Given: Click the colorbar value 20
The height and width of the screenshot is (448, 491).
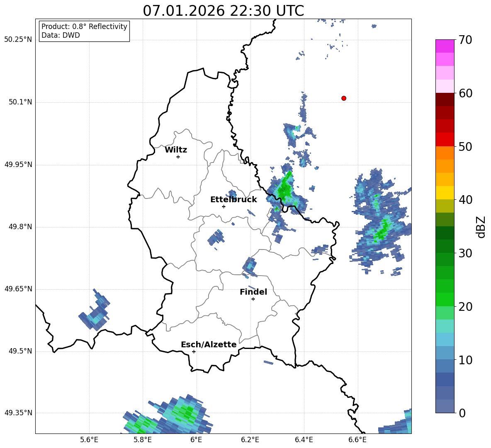Looking at the screenshot, I should click(x=465, y=307).
